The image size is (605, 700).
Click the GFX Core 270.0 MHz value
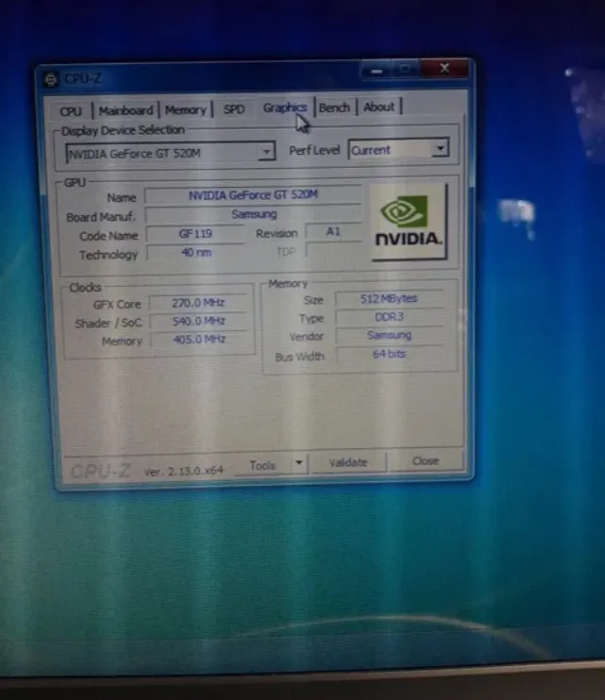pos(198,303)
